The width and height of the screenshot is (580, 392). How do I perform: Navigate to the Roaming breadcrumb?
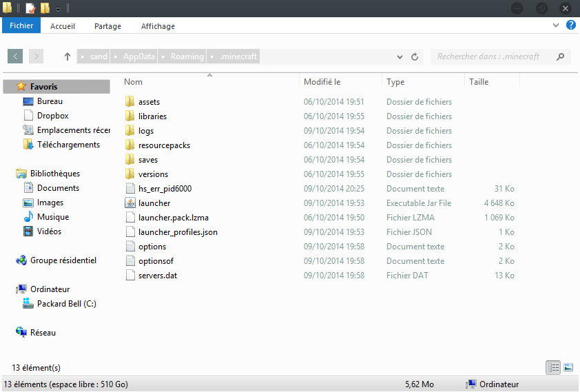187,56
